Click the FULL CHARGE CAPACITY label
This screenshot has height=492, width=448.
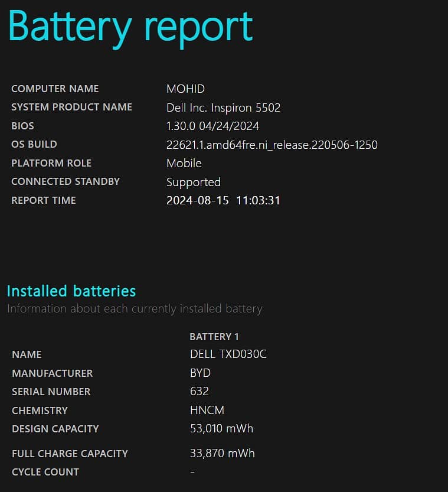(x=70, y=454)
